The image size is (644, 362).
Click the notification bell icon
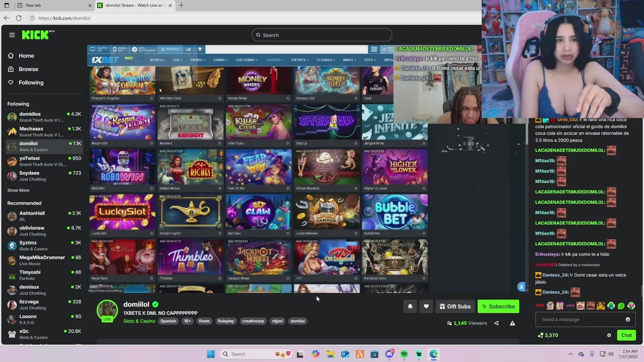click(410, 306)
